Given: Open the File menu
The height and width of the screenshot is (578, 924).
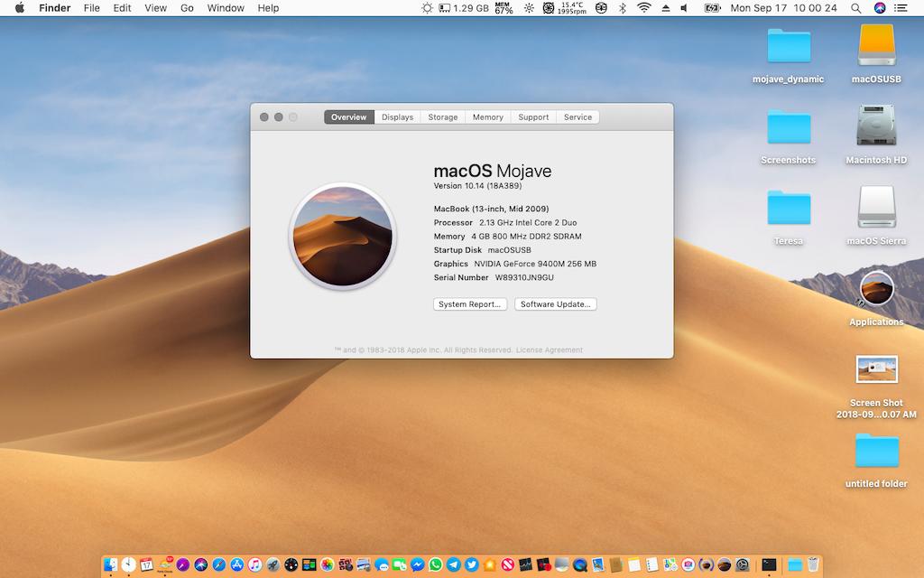Looking at the screenshot, I should [x=91, y=7].
